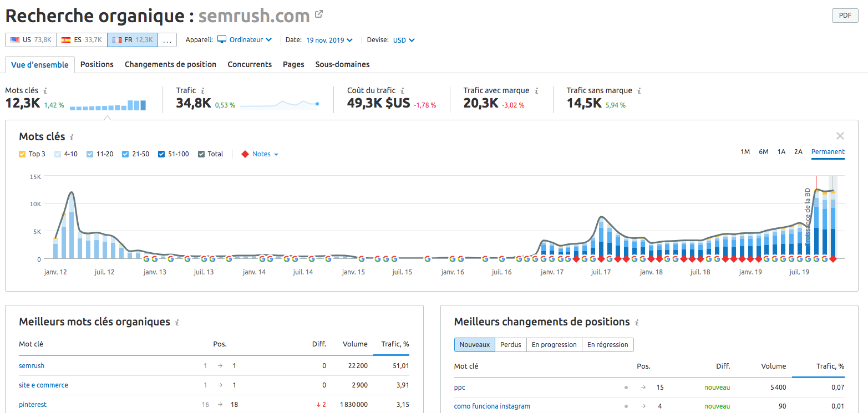This screenshot has height=413, width=868.
Task: Select ES database flag button
Action: point(82,40)
